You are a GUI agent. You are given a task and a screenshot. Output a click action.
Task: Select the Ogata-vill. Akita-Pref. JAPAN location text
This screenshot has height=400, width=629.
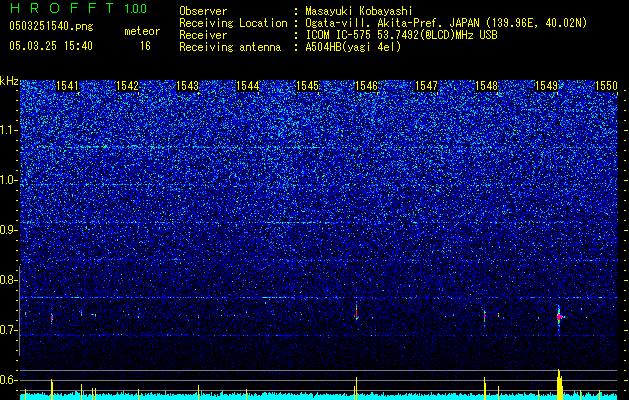point(446,23)
